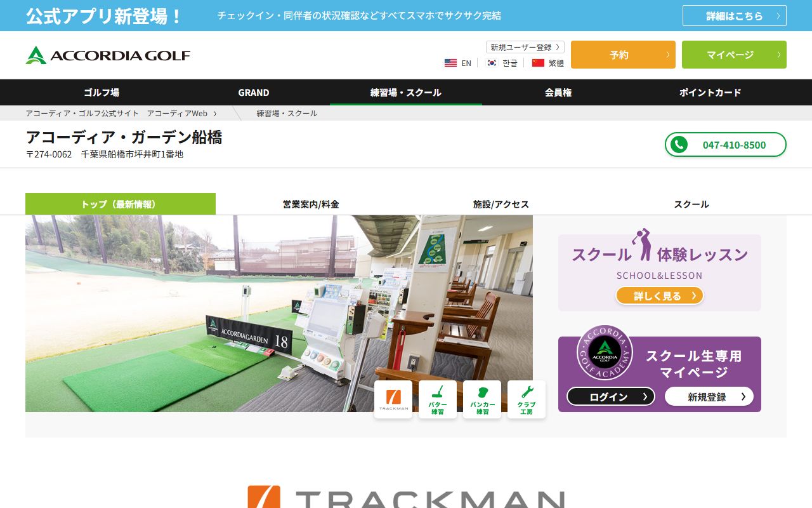This screenshot has height=508, width=812.
Task: Click the Trackman icon tile
Action: 393,399
